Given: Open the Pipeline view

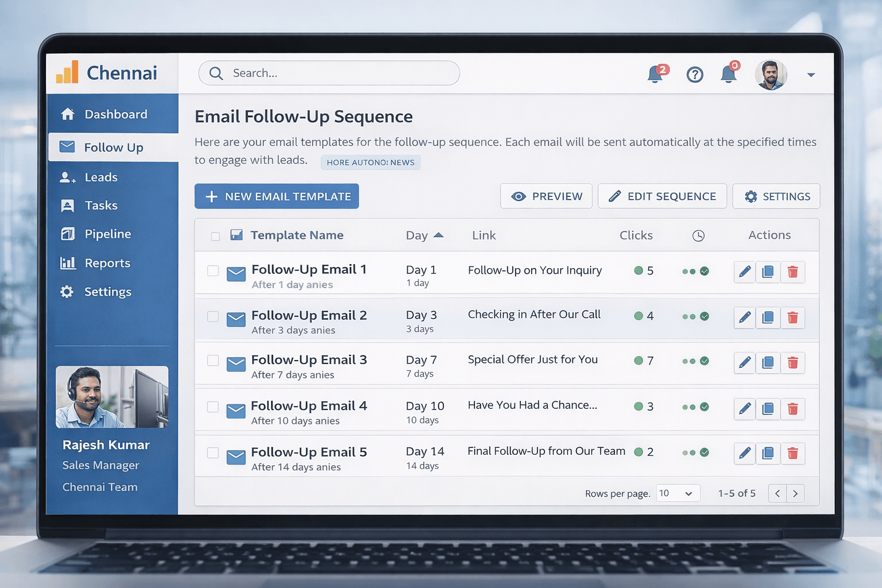Looking at the screenshot, I should tap(108, 234).
